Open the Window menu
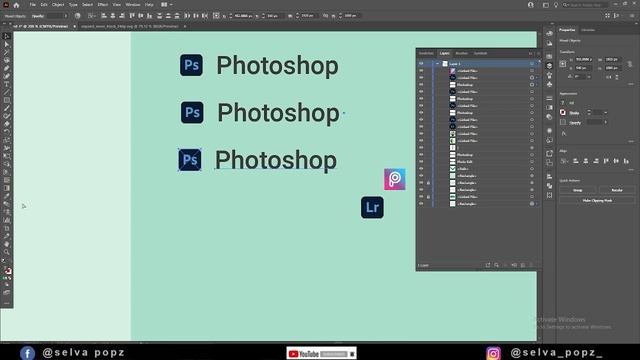The width and height of the screenshot is (640, 360). tap(133, 4)
